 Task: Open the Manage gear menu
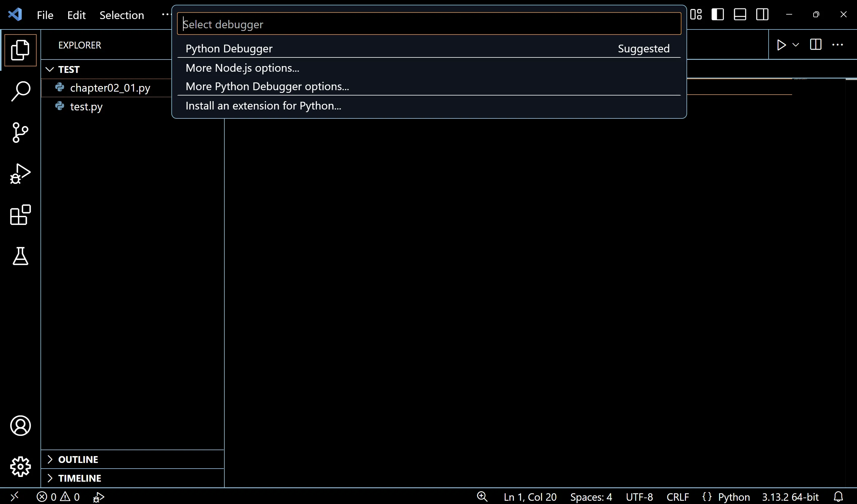point(21,467)
